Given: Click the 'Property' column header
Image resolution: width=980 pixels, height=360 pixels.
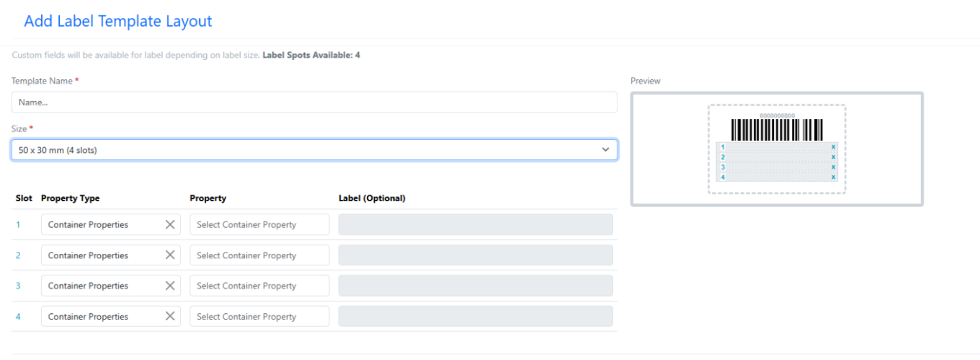Looking at the screenshot, I should point(208,198).
